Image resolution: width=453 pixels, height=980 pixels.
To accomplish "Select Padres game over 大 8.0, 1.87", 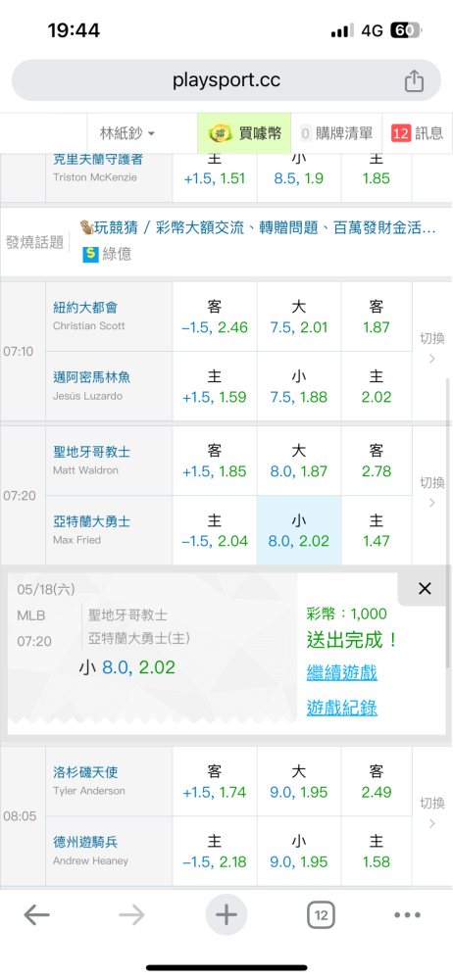I will point(298,461).
